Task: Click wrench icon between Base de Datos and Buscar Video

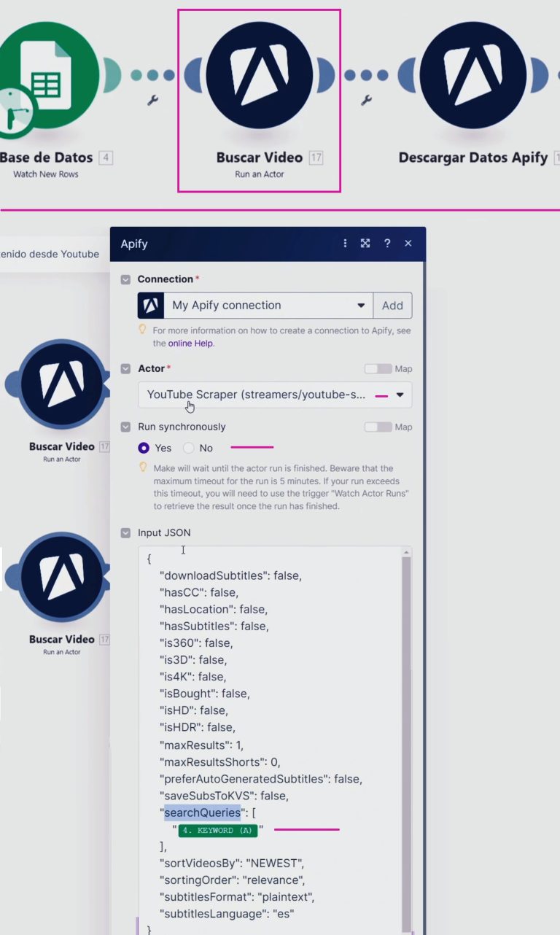Action: click(152, 101)
